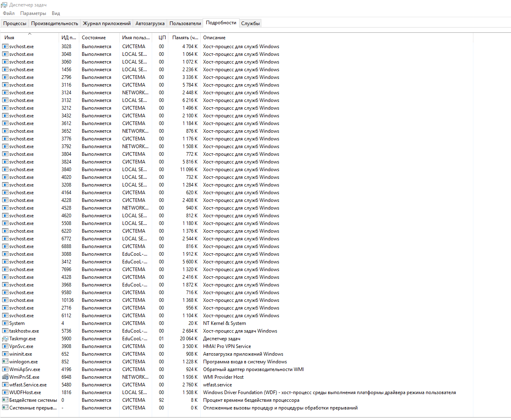This screenshot has height=420, width=511.
Task: Click the icon of svchost.exe PID 6112
Action: pyautogui.click(x=5, y=316)
